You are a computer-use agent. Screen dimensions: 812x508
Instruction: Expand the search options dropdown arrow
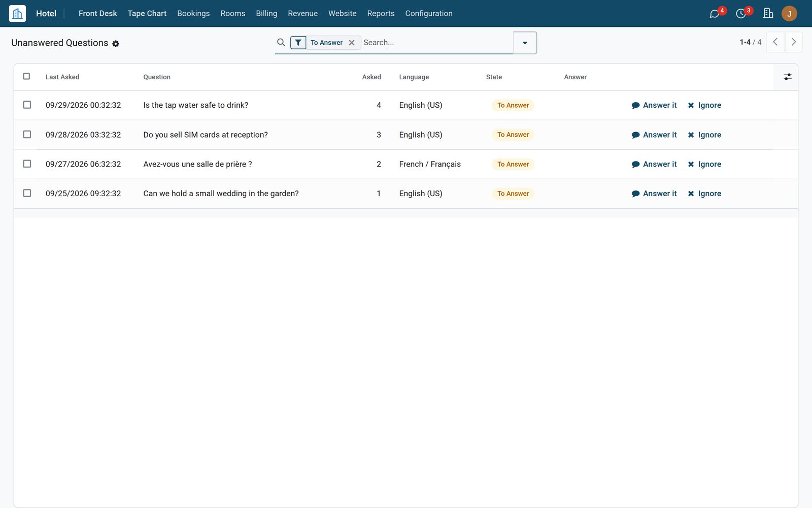coord(525,43)
